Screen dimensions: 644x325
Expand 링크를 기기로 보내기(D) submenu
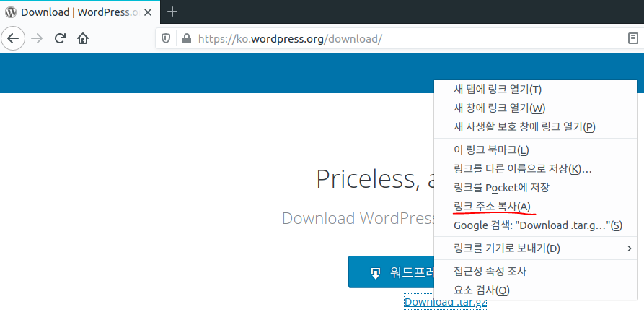point(535,248)
